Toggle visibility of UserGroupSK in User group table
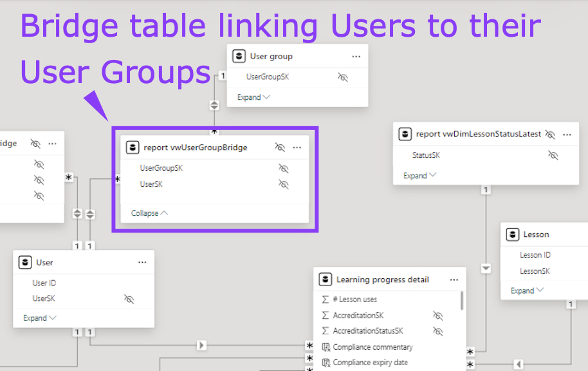The width and height of the screenshot is (588, 371). tap(343, 77)
